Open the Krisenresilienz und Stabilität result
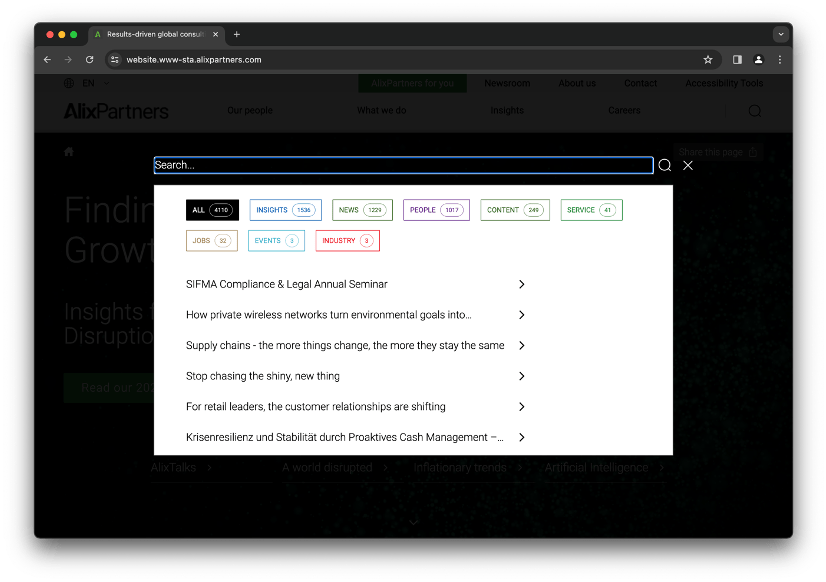The width and height of the screenshot is (826, 582). pos(345,437)
